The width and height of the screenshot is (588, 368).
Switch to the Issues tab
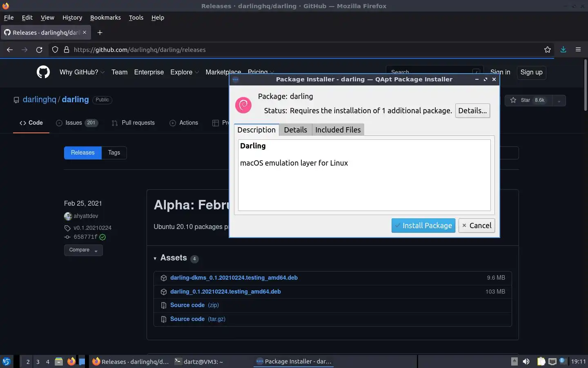pos(77,123)
